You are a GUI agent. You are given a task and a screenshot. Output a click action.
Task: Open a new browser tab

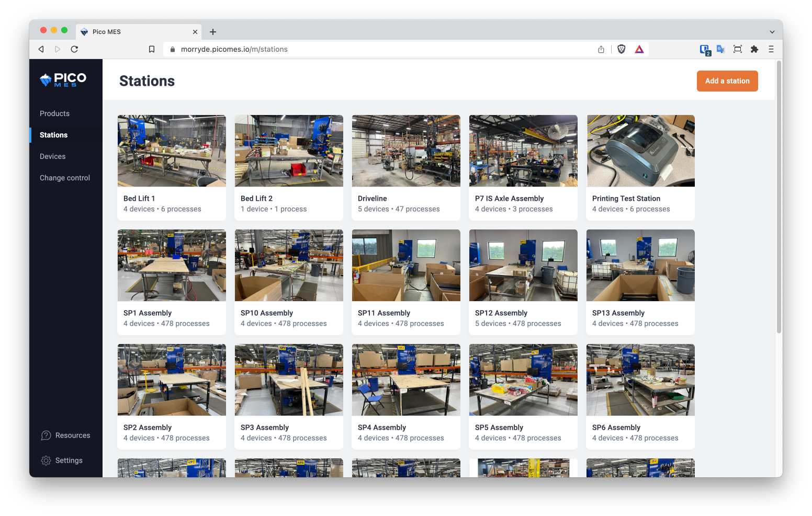[x=213, y=32]
